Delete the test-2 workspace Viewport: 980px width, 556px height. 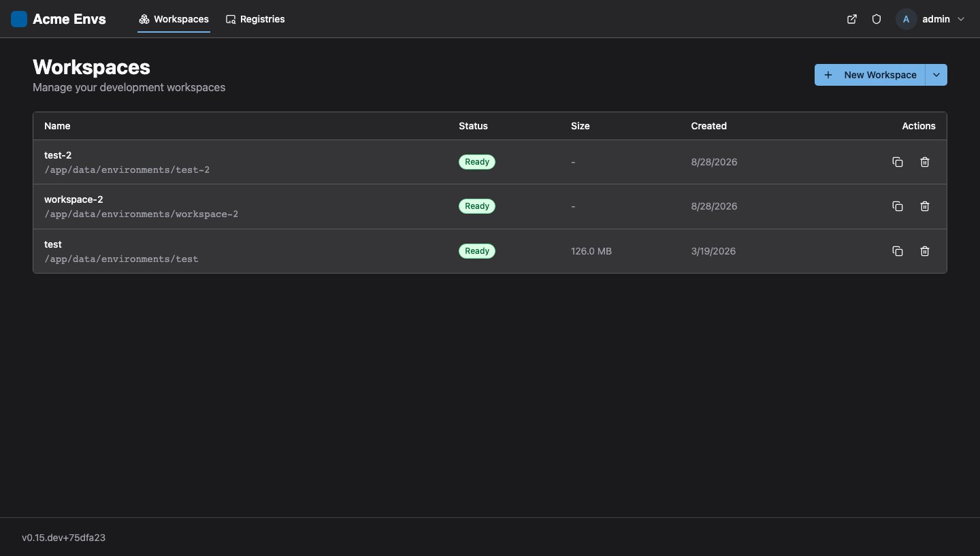coord(925,162)
